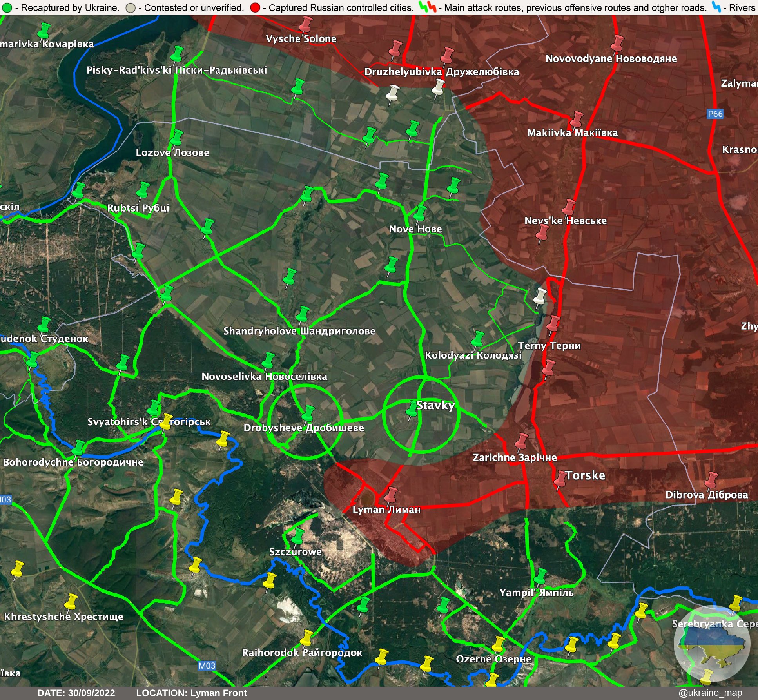The height and width of the screenshot is (700, 758).
Task: Click the red pin above Lyman
Action: tap(391, 495)
